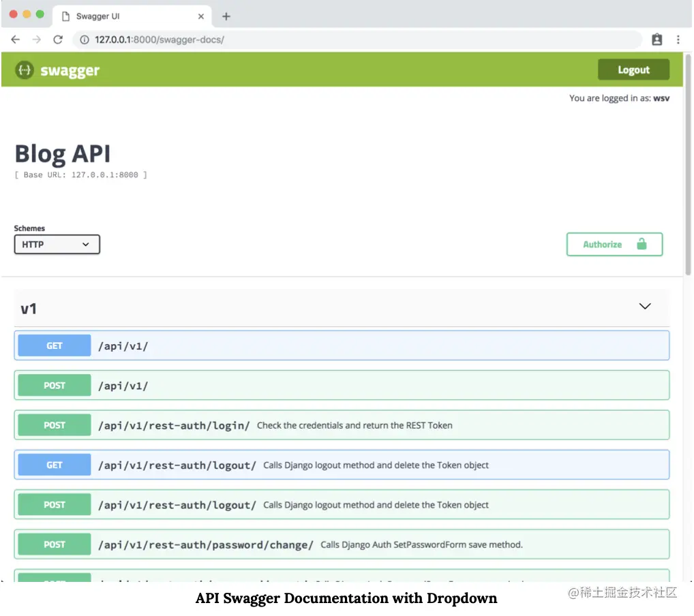Expand POST rest-auth/login endpoint

point(342,425)
